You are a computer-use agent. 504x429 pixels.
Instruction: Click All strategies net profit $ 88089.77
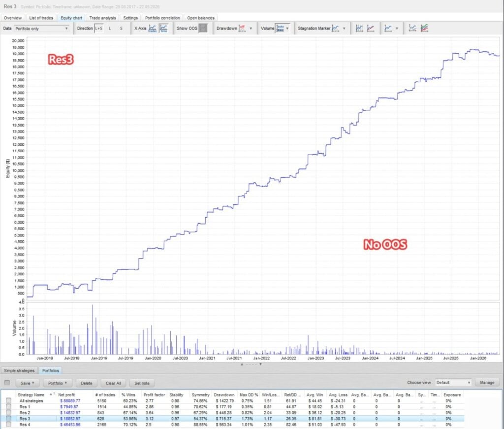coord(70,401)
